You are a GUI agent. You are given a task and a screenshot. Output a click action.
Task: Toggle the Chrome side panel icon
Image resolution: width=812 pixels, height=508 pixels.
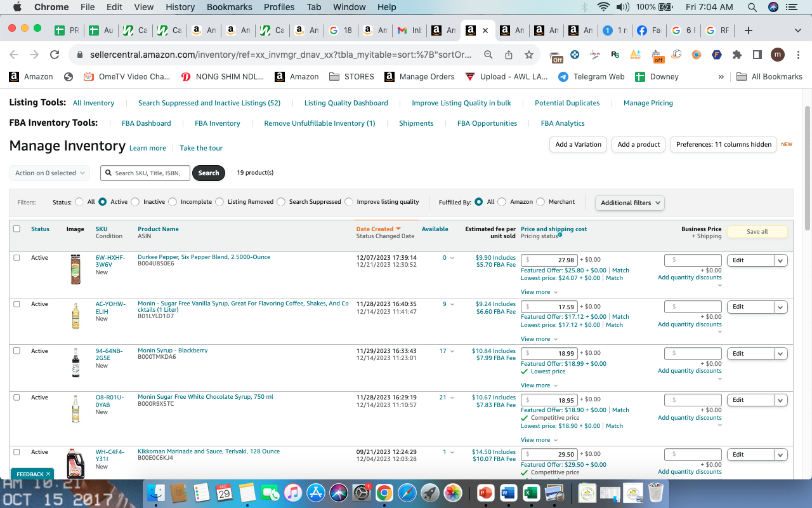click(x=757, y=55)
